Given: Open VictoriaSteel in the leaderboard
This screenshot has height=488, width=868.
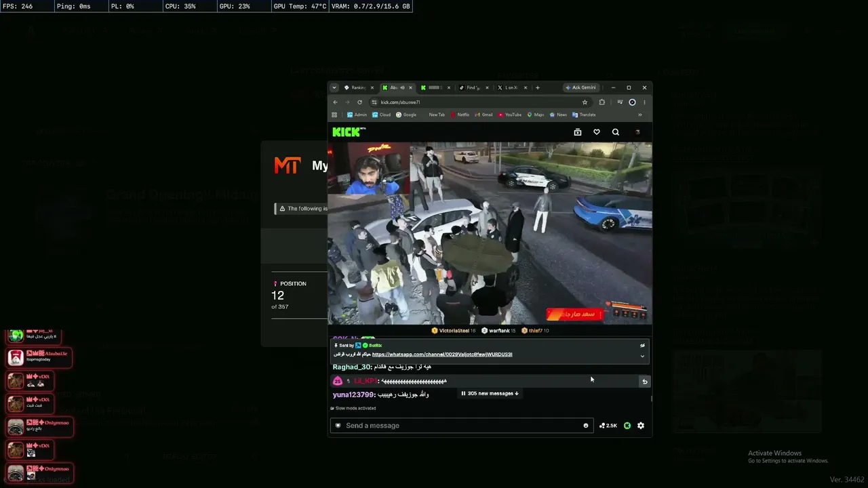Looking at the screenshot, I should (454, 331).
